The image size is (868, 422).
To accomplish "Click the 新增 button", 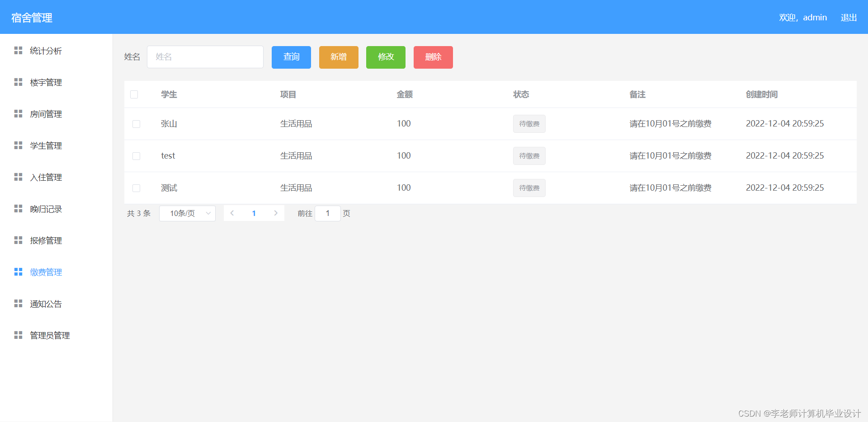I will click(338, 57).
